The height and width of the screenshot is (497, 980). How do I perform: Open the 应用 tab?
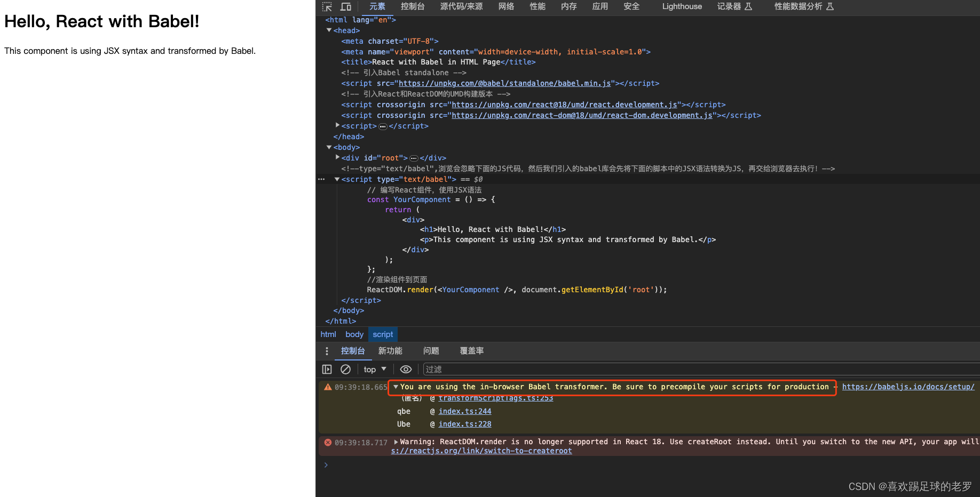click(600, 6)
